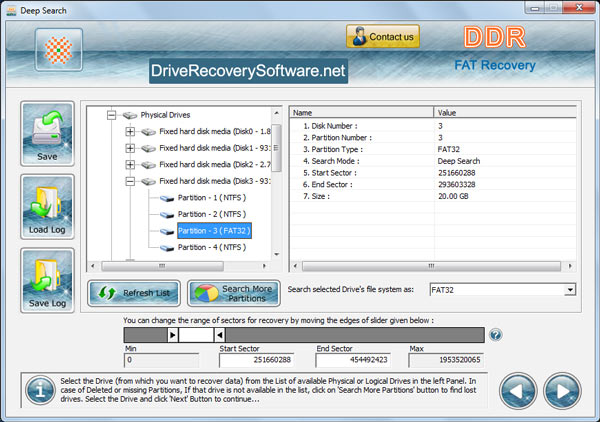Click the Search Mode value Deep Search
Viewport: 600px width, 422px height.
[459, 161]
